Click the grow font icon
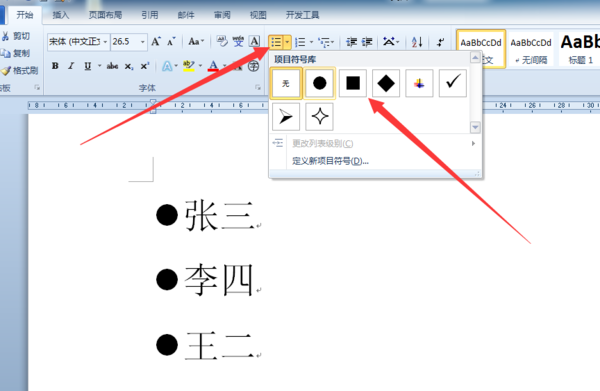The image size is (600, 391). [156, 41]
